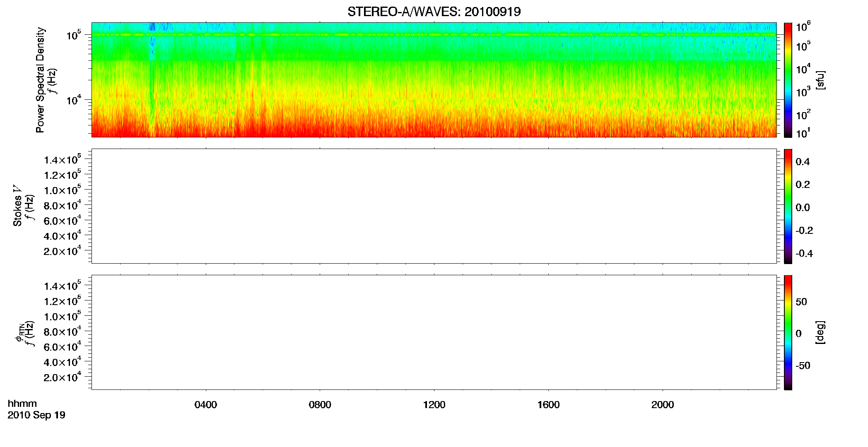Click the [sfu] unit label
This screenshot has width=868, height=447.
coord(820,80)
